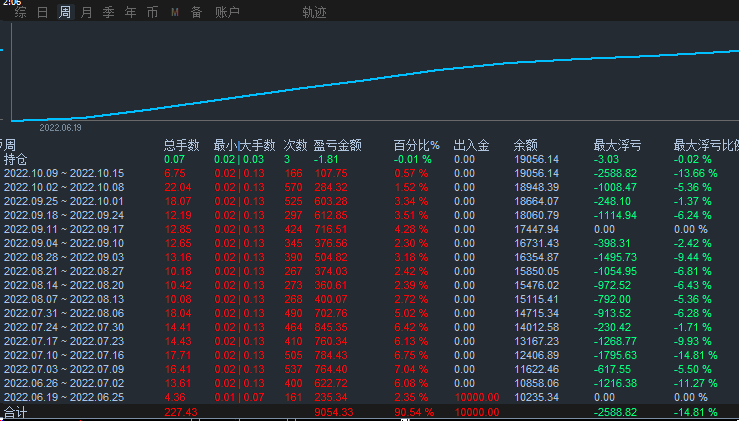Click total percentage 90.54 %

pyautogui.click(x=414, y=413)
